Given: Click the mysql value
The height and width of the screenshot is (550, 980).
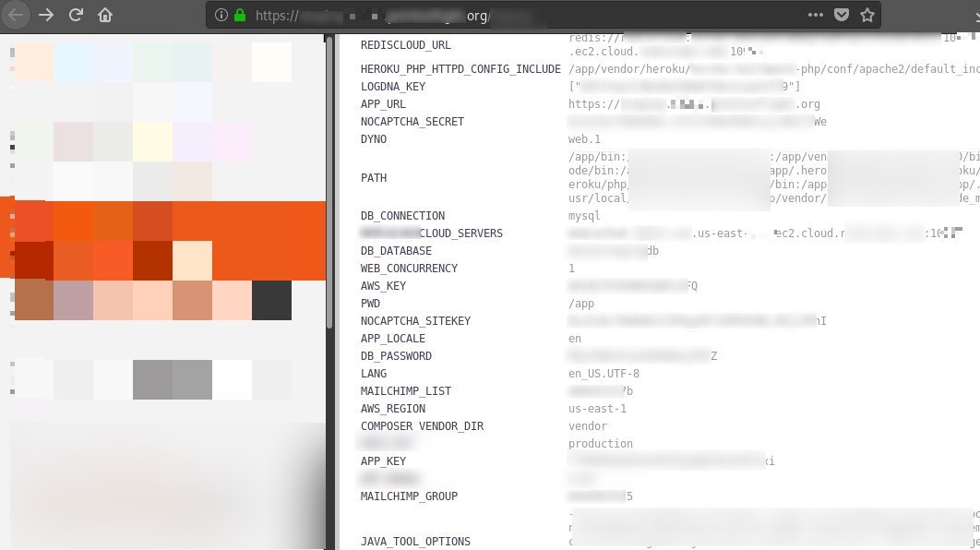Looking at the screenshot, I should click(x=584, y=216).
